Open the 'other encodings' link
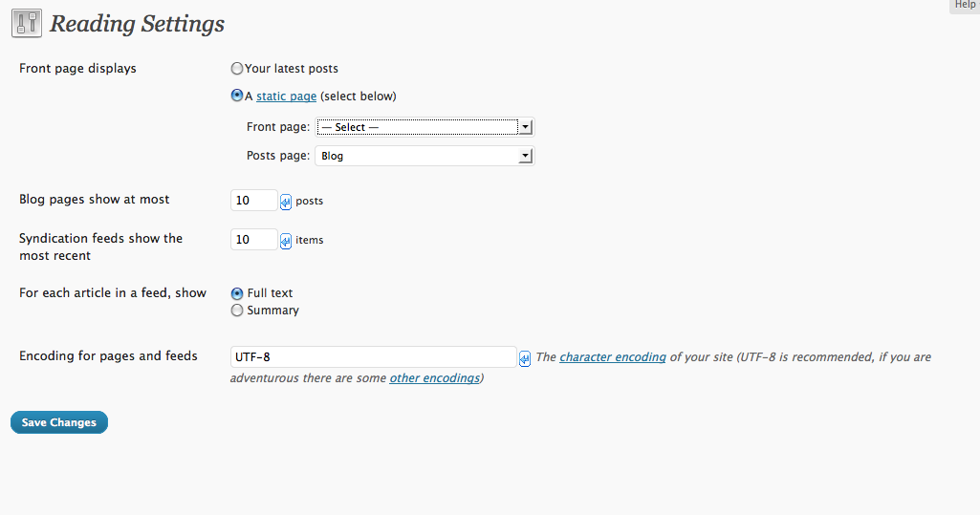 434,378
